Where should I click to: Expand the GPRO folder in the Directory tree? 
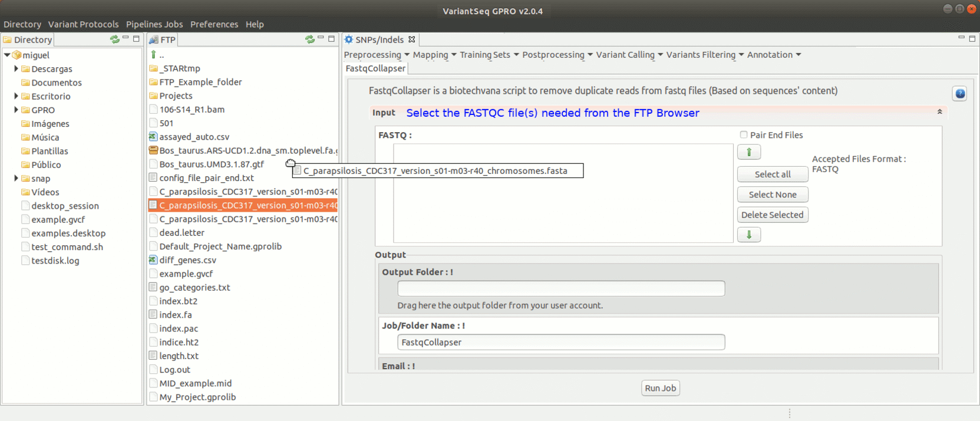(16, 110)
